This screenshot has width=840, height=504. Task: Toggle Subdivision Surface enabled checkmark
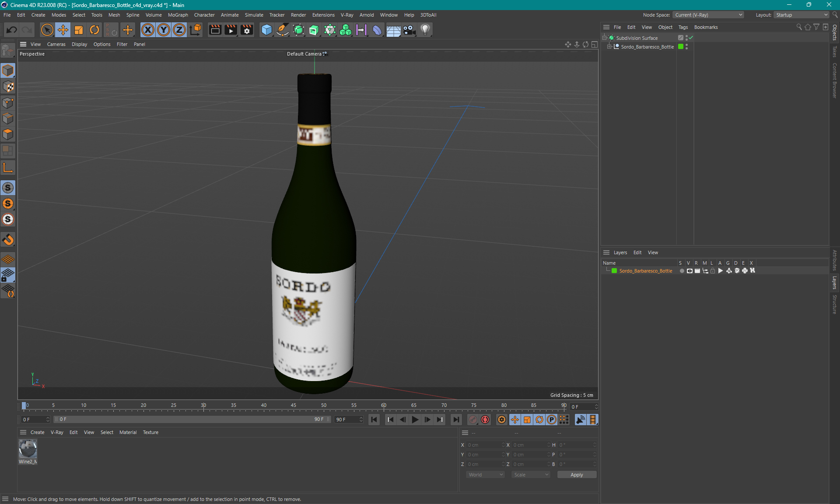[691, 38]
